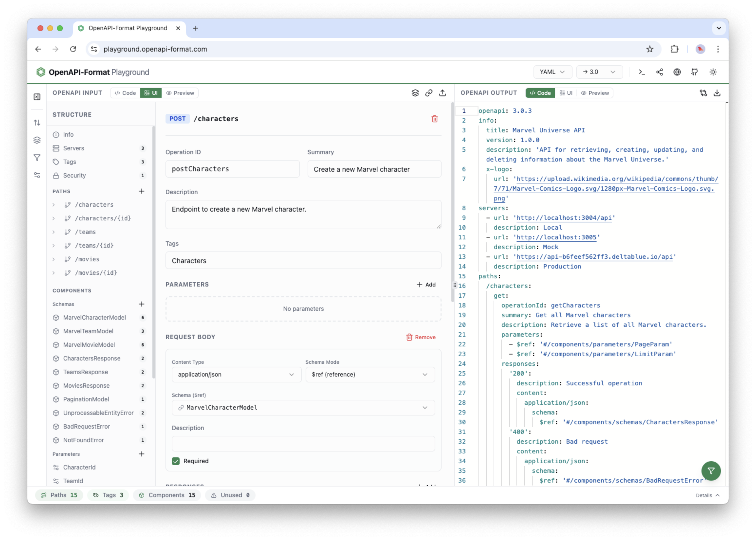Open the link icon in the input toolbar
Viewport: 756px width, 540px height.
(429, 93)
